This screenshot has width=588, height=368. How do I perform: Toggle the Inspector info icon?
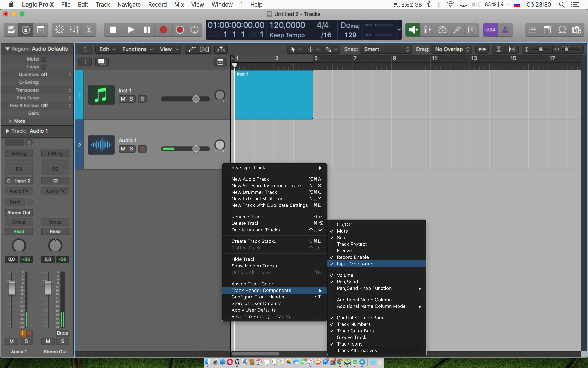[x=26, y=30]
